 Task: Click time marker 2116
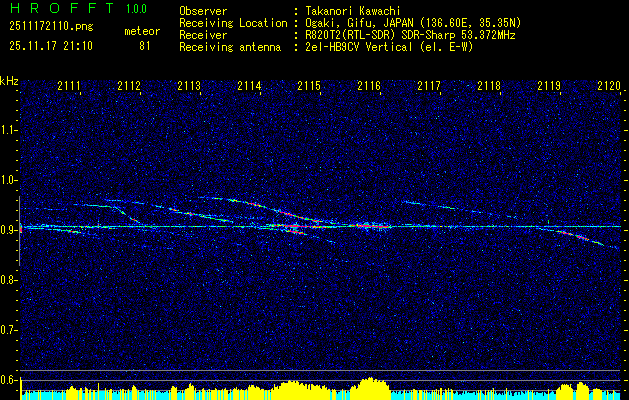369,86
